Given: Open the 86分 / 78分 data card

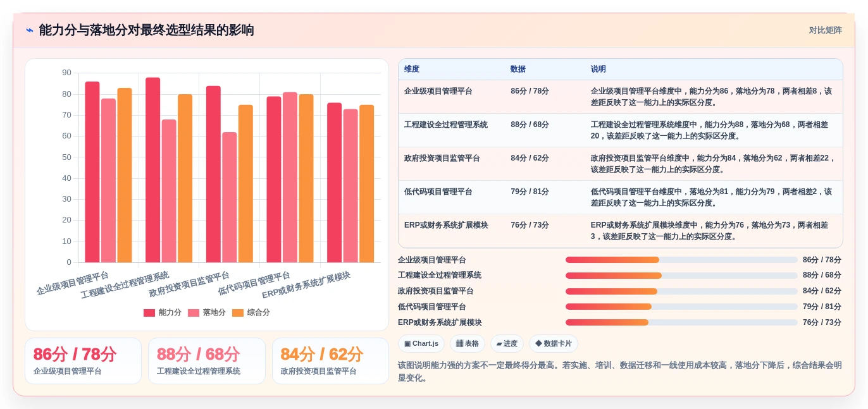Looking at the screenshot, I should pyautogui.click(x=83, y=361).
